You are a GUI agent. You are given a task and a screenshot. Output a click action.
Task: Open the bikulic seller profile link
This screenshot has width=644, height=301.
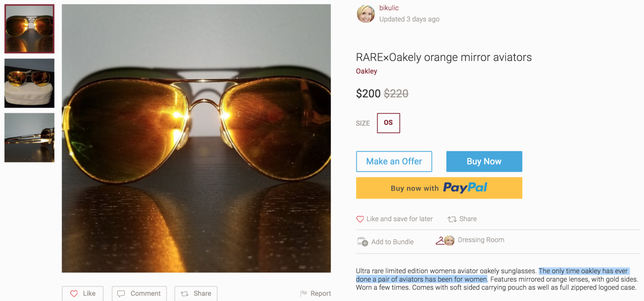click(x=389, y=8)
